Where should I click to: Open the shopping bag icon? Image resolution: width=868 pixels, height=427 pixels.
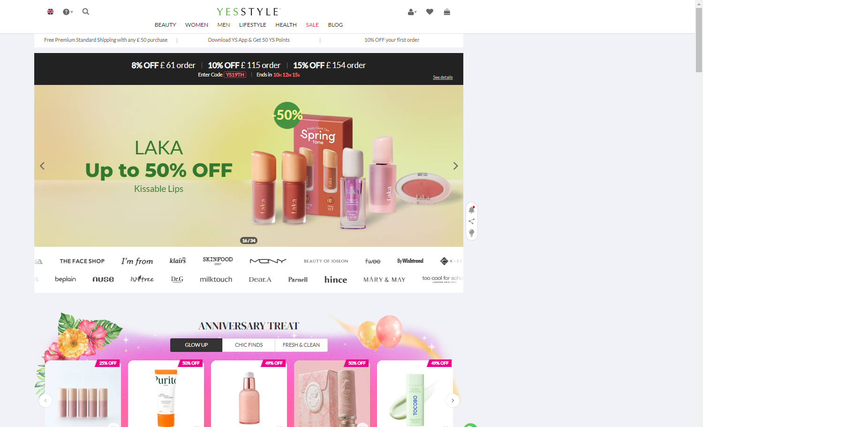click(x=447, y=12)
